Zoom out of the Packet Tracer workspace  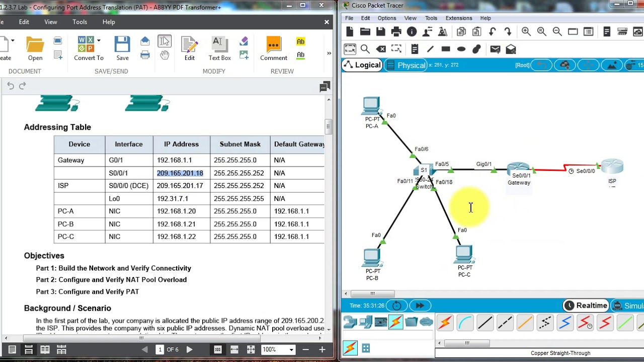pyautogui.click(x=557, y=32)
